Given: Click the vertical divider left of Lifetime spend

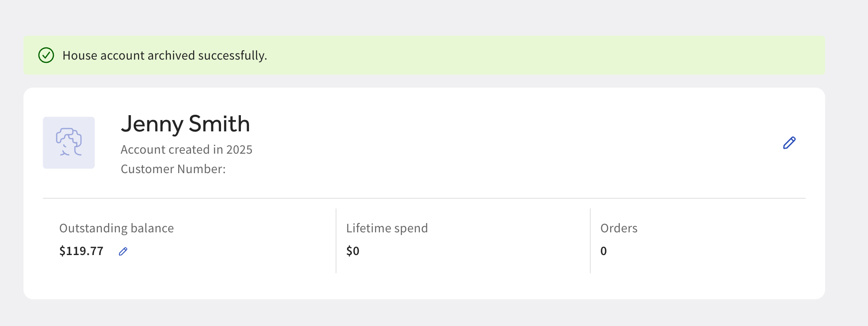Looking at the screenshot, I should pyautogui.click(x=336, y=240).
